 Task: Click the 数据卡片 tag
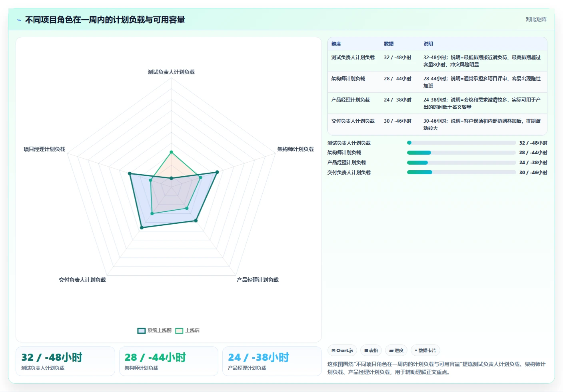(x=425, y=350)
